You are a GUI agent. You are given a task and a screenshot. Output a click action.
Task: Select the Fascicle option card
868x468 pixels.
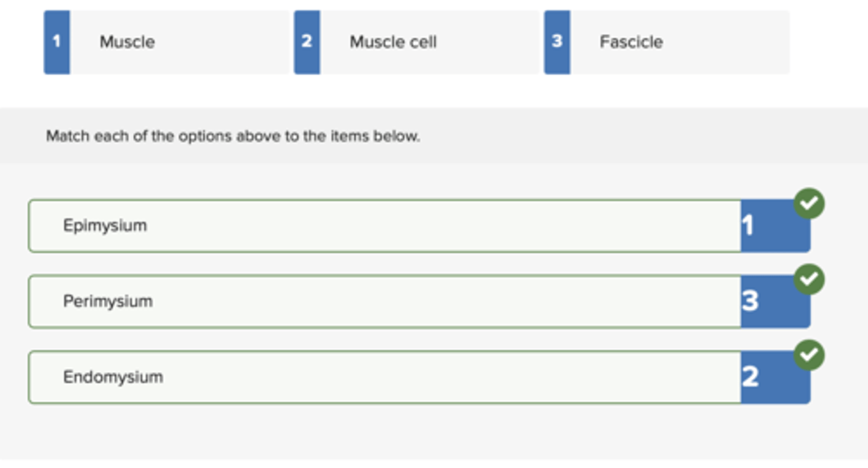coord(667,42)
